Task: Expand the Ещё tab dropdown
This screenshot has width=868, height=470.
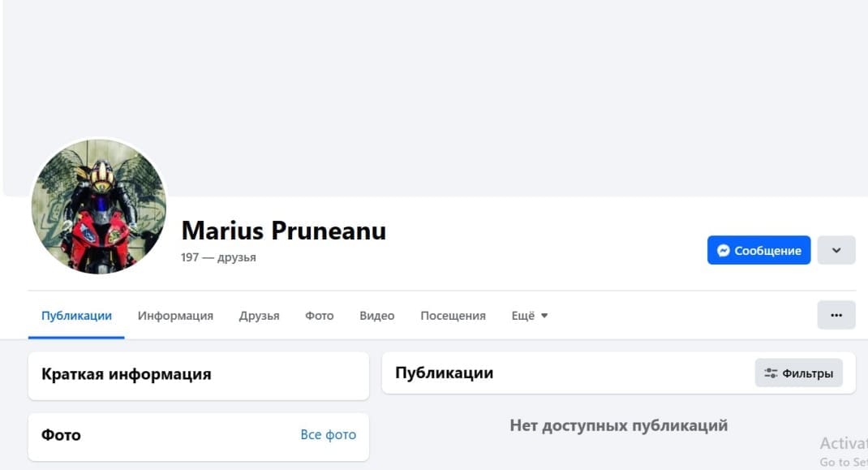Action: [530, 316]
